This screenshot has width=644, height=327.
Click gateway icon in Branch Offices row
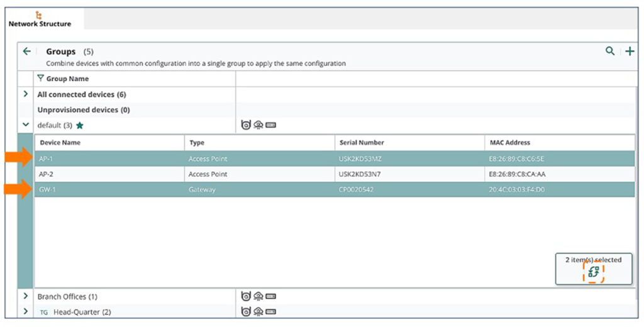tap(258, 296)
